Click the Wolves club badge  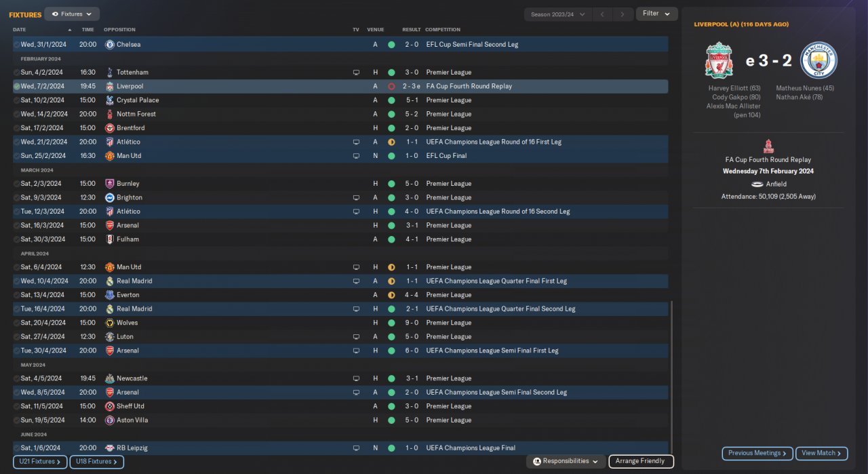[110, 323]
